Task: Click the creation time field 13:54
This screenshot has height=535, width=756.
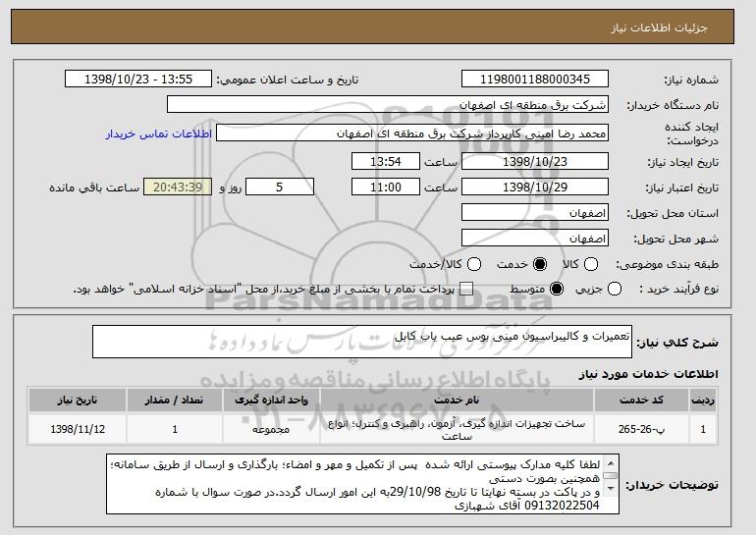Action: (386, 161)
